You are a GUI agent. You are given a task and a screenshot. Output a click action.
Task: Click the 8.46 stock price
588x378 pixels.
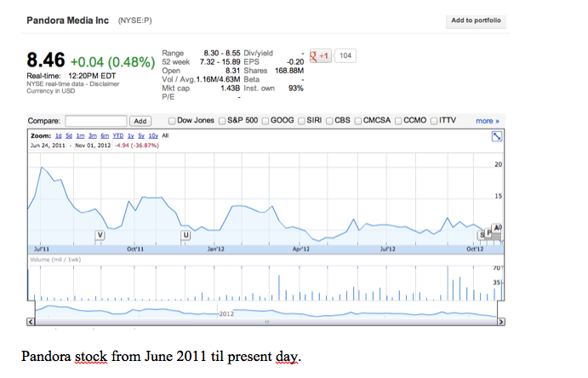click(x=46, y=60)
